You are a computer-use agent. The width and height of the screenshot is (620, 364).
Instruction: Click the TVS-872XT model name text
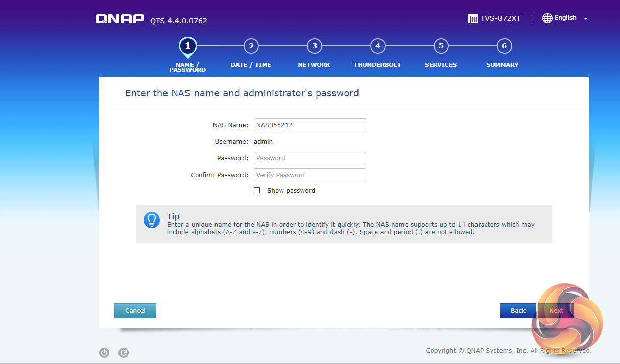pyautogui.click(x=500, y=18)
